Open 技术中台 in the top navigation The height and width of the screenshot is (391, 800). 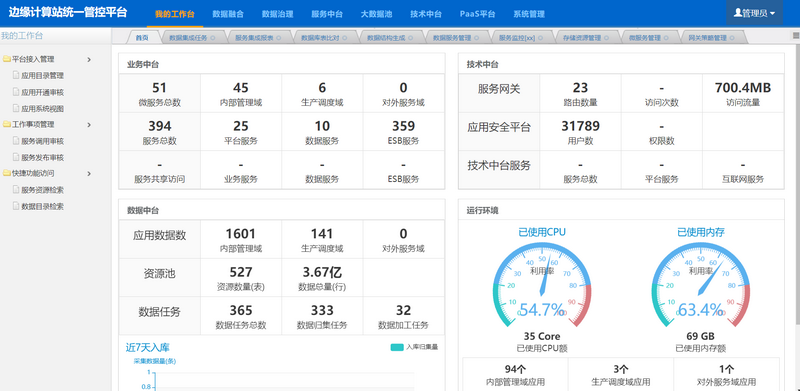(x=426, y=14)
